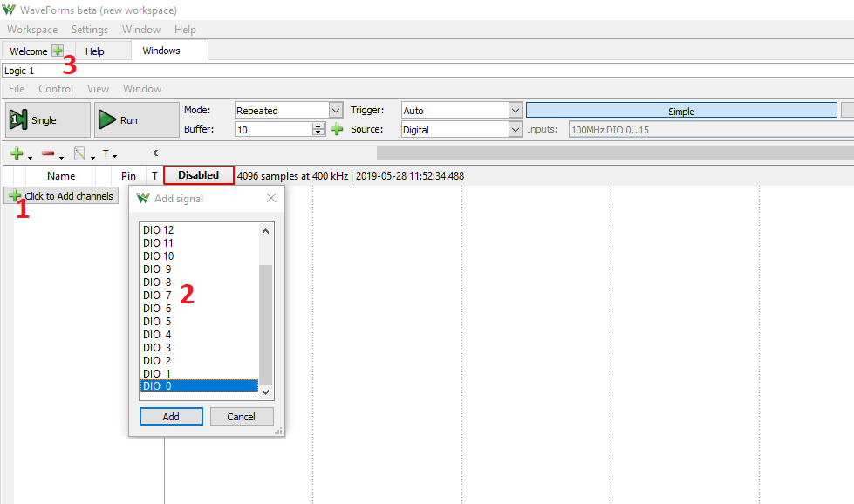Image resolution: width=854 pixels, height=504 pixels.
Task: Open the Inputs 100MHz DIO 0..15 selector
Action: pyautogui.click(x=711, y=130)
